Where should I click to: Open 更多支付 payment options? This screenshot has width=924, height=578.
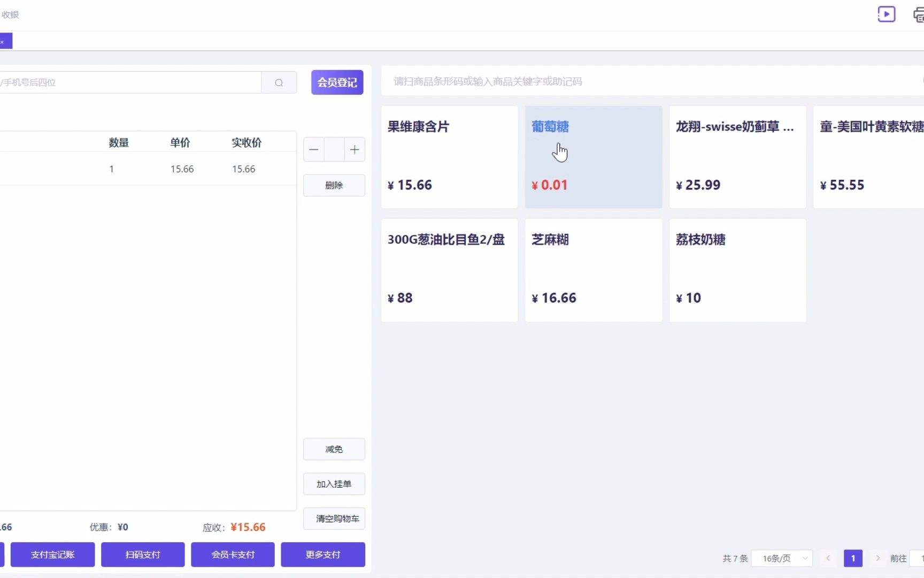point(323,554)
